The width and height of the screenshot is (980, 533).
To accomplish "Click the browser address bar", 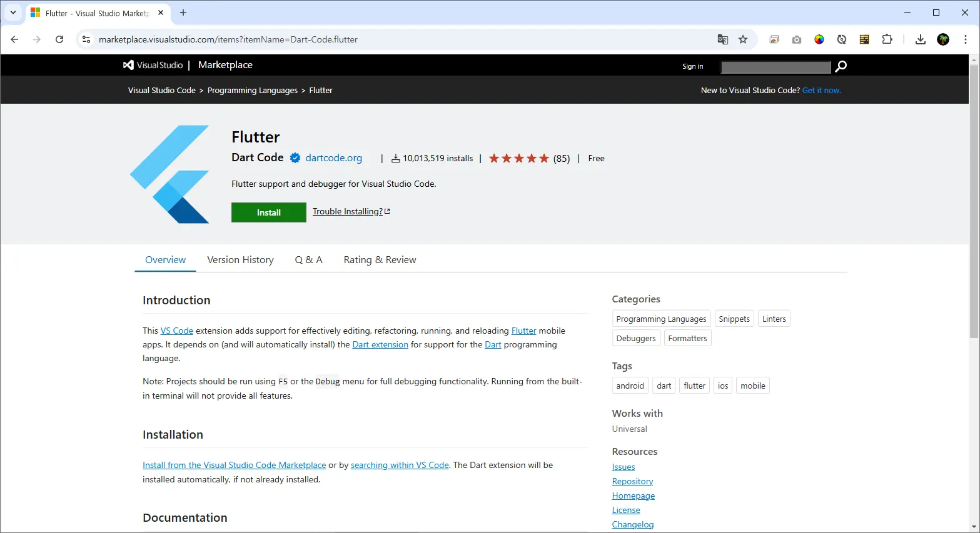I will click(400, 39).
